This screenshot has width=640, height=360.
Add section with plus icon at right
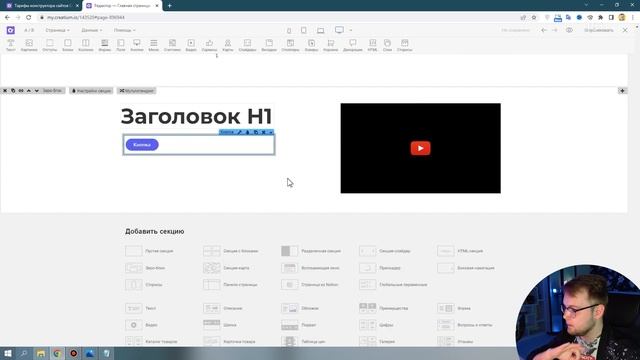pos(622,91)
